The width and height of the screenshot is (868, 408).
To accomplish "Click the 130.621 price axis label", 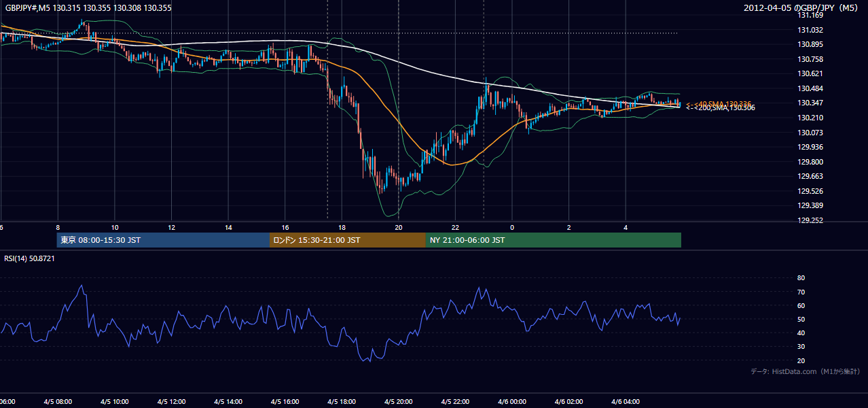I will point(811,74).
